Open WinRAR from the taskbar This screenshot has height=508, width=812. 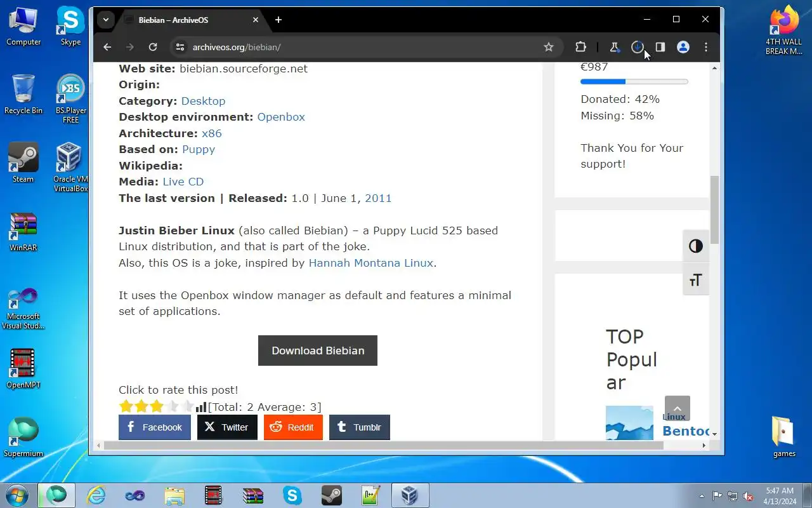pos(253,495)
